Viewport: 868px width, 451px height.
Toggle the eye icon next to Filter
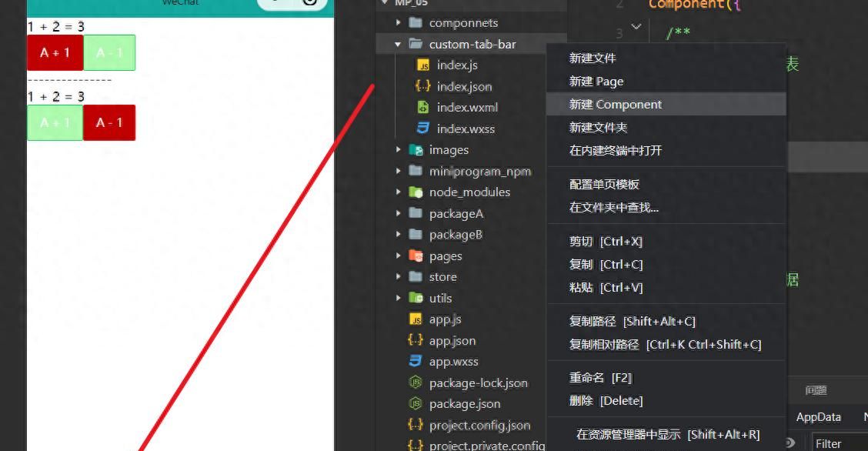[x=789, y=443]
